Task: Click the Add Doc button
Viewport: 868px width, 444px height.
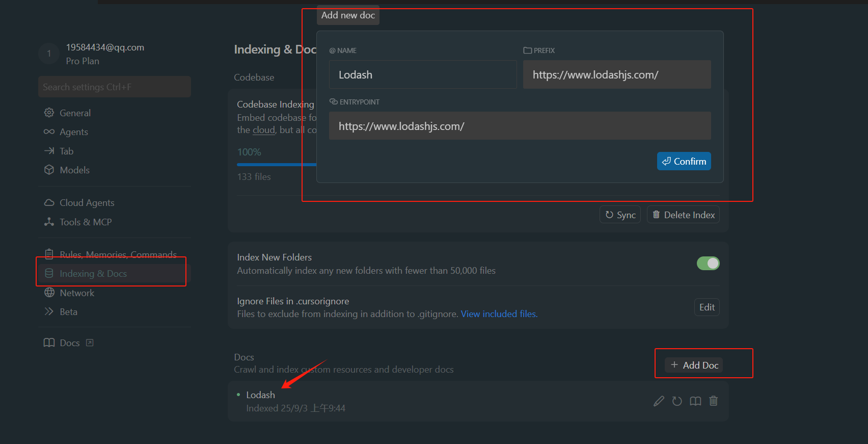Action: click(x=694, y=365)
